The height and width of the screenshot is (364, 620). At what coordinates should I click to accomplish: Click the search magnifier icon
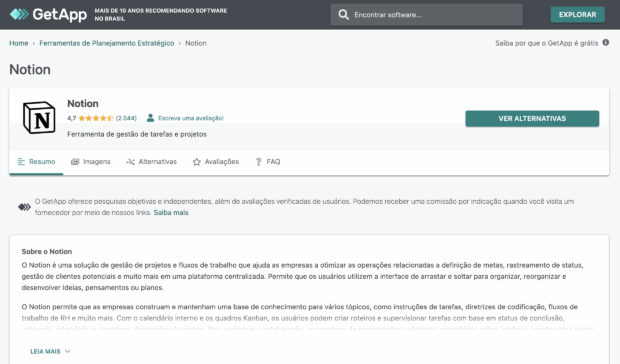click(x=344, y=15)
